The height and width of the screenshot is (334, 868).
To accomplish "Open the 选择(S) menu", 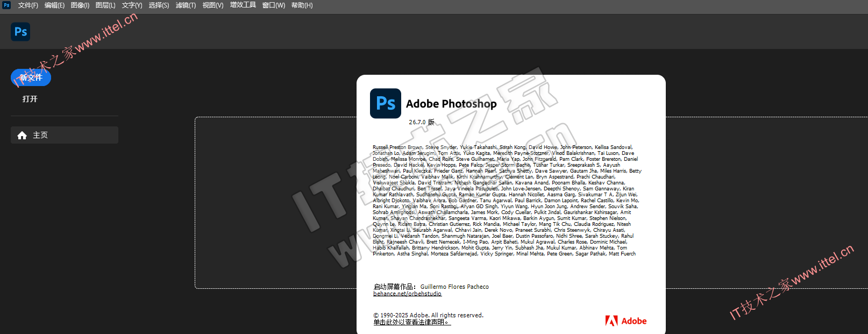I will click(x=159, y=5).
